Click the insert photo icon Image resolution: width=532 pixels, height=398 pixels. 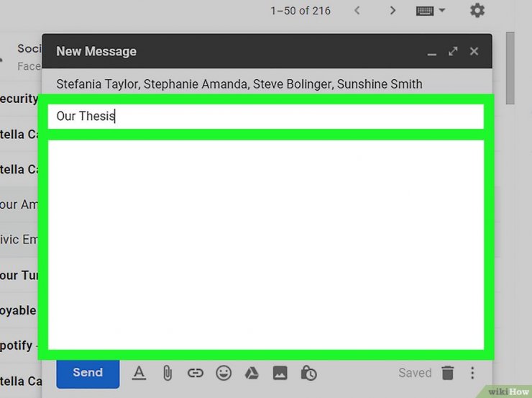coord(280,373)
